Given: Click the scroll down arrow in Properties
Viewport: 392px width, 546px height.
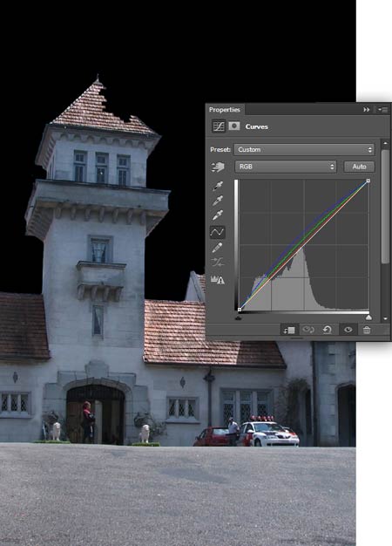Looking at the screenshot, I should 385,318.
